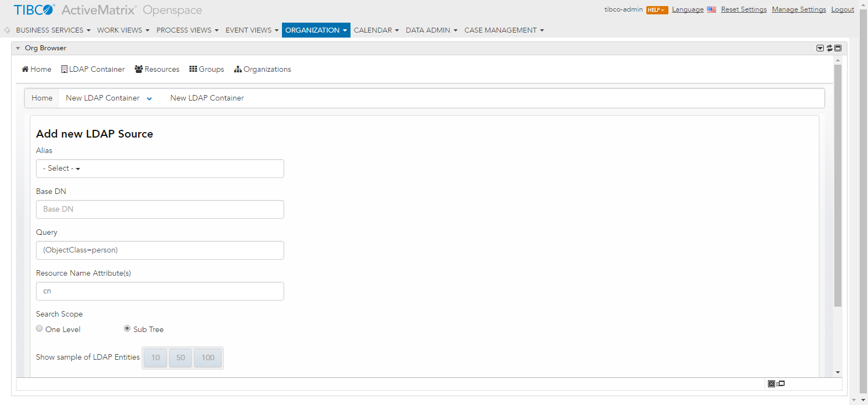Open the Organization menu
Image resolution: width=868 pixels, height=405 pixels.
(316, 30)
